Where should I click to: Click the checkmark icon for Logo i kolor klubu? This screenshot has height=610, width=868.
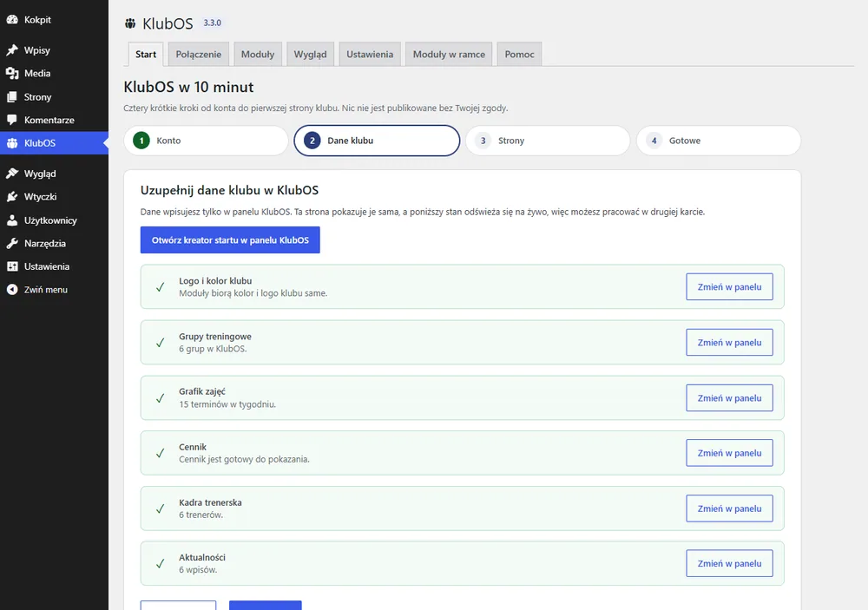click(x=160, y=286)
